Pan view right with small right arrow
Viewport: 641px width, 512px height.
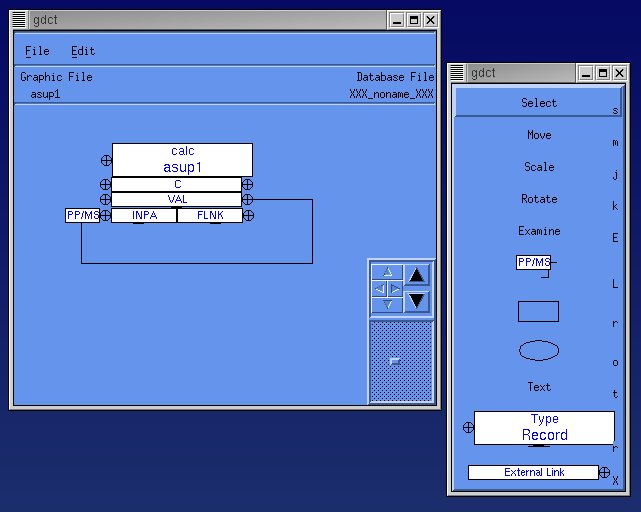pyautogui.click(x=395, y=289)
